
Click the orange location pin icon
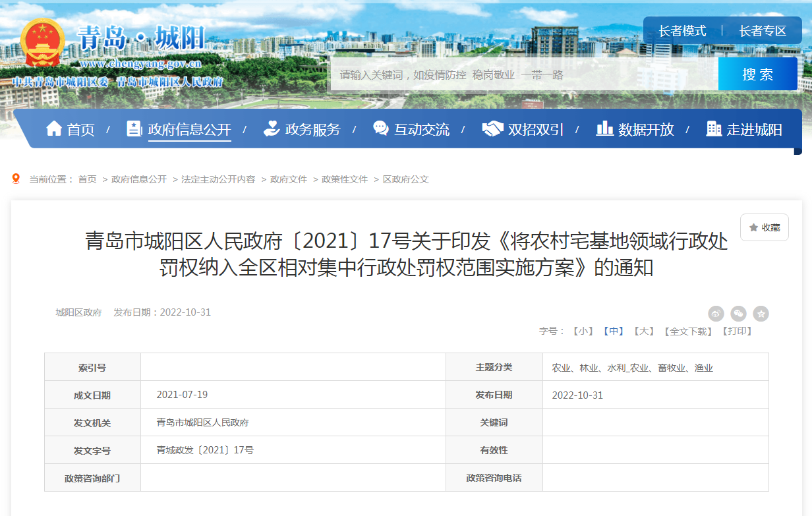16,179
